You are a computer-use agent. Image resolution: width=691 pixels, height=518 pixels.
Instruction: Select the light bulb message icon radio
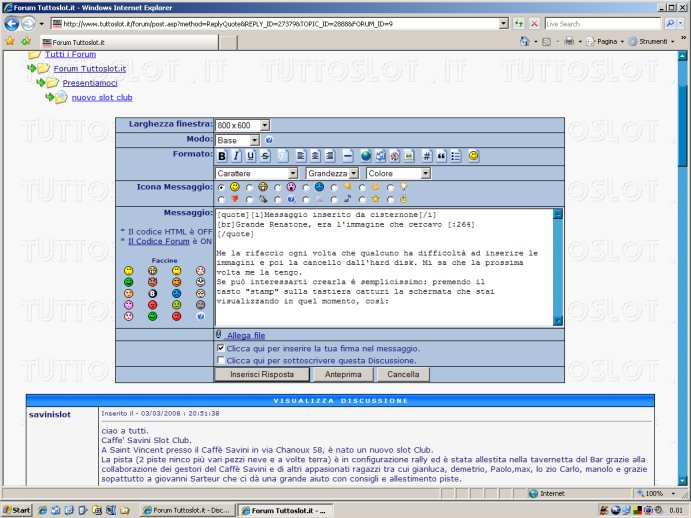[x=390, y=187]
